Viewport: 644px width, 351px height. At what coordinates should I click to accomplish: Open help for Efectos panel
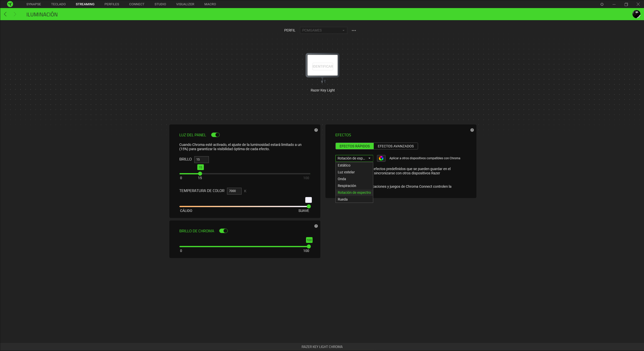(x=472, y=130)
